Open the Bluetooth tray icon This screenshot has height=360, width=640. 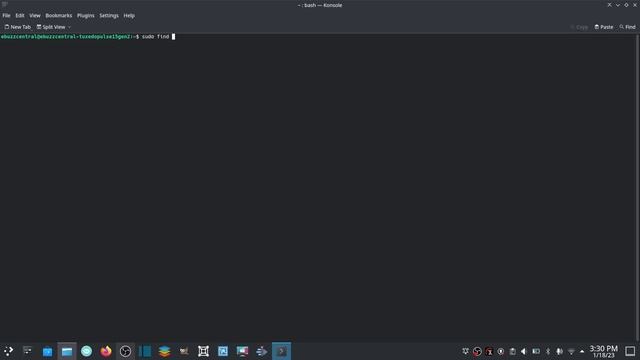548,351
